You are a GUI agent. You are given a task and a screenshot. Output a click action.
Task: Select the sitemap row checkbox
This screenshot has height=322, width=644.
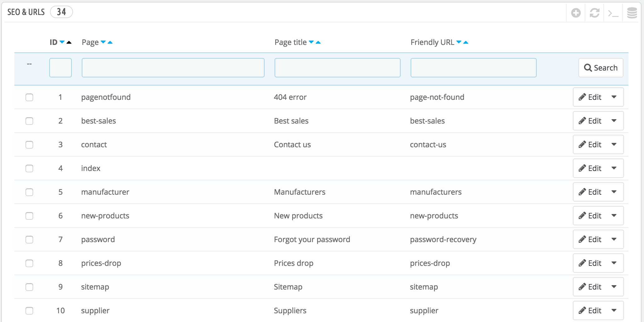point(29,287)
